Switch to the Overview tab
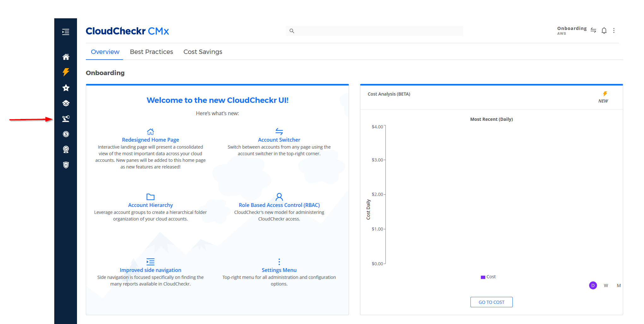This screenshot has height=324, width=644. click(x=105, y=52)
